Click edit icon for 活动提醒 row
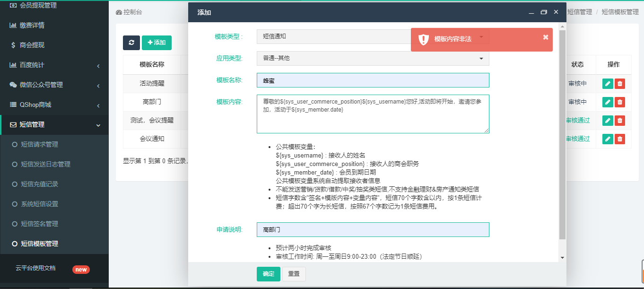644x289 pixels. (x=608, y=84)
